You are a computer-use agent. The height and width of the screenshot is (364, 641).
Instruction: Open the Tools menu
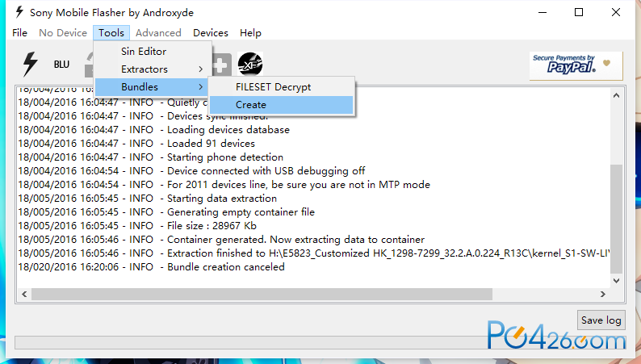coord(111,32)
